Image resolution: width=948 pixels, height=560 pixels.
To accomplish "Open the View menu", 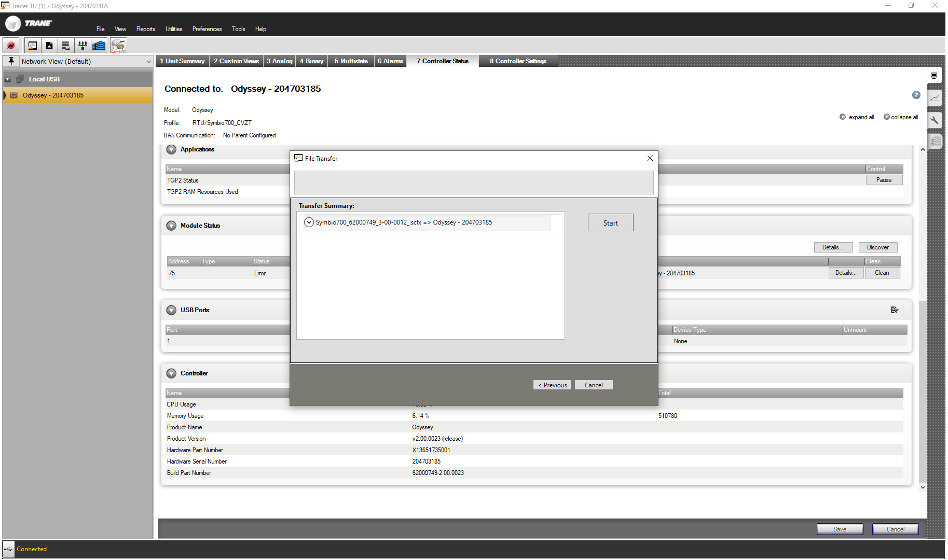I will 120,29.
